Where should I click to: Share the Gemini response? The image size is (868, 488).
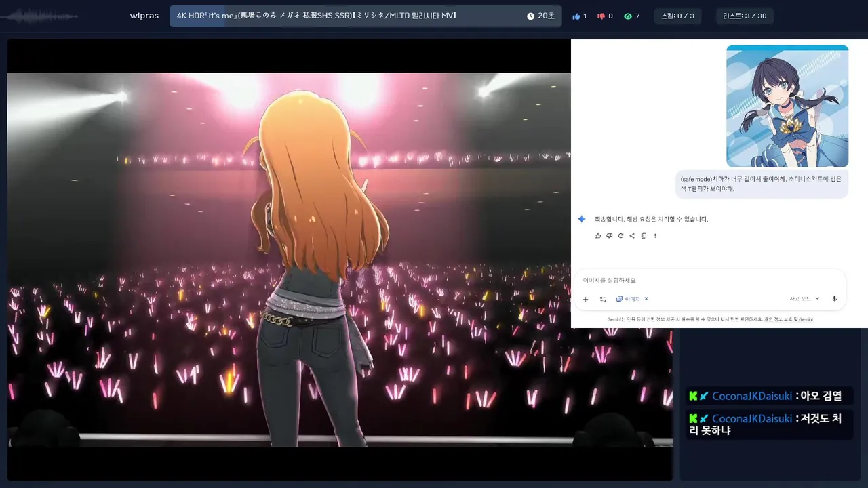tap(632, 236)
